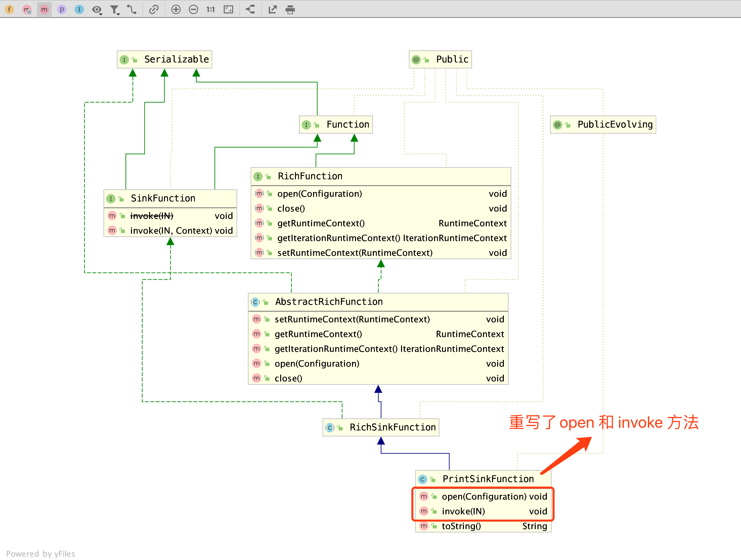Screen dimensions: 741x560
Task: Set diagram to actual size 1:1
Action: [211, 9]
